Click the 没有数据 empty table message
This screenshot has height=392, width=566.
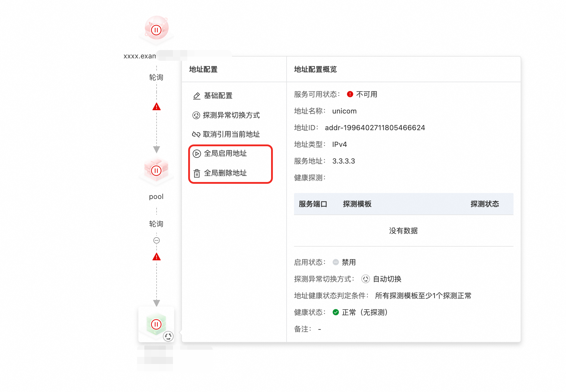[x=403, y=231]
